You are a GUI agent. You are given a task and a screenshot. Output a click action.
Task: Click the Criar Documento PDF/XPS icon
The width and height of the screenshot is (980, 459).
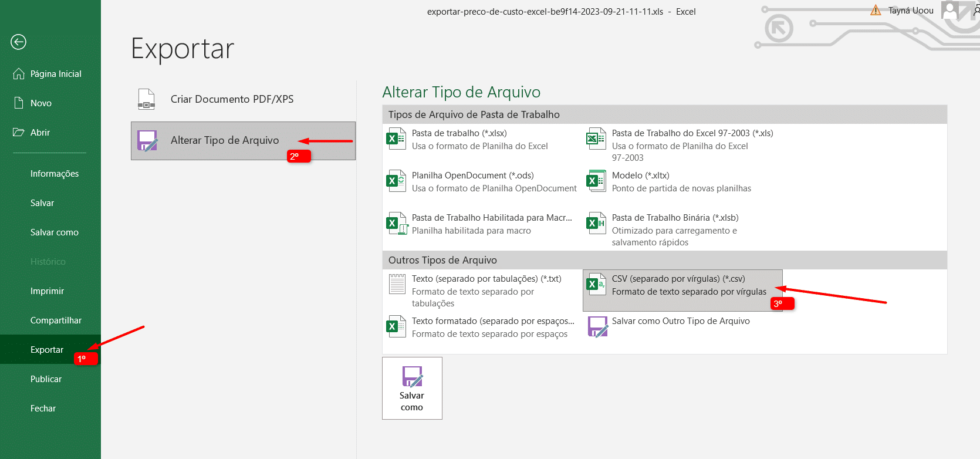[x=146, y=99]
